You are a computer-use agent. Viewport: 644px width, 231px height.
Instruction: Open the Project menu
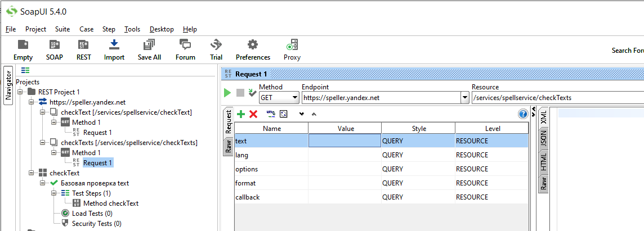click(x=35, y=29)
